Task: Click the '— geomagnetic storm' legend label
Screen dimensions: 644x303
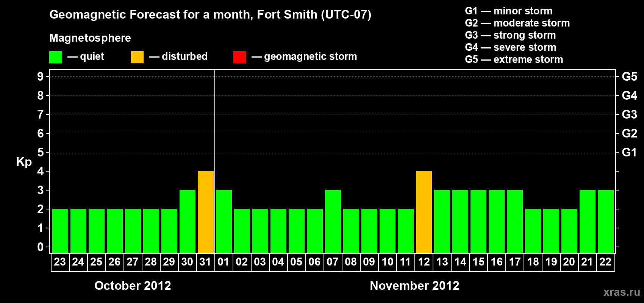Action: 304,57
